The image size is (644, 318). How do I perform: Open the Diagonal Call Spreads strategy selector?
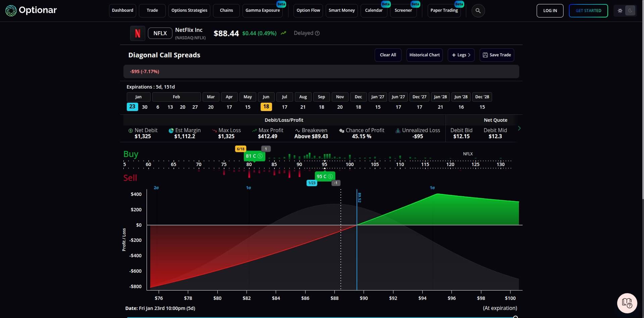pos(164,55)
